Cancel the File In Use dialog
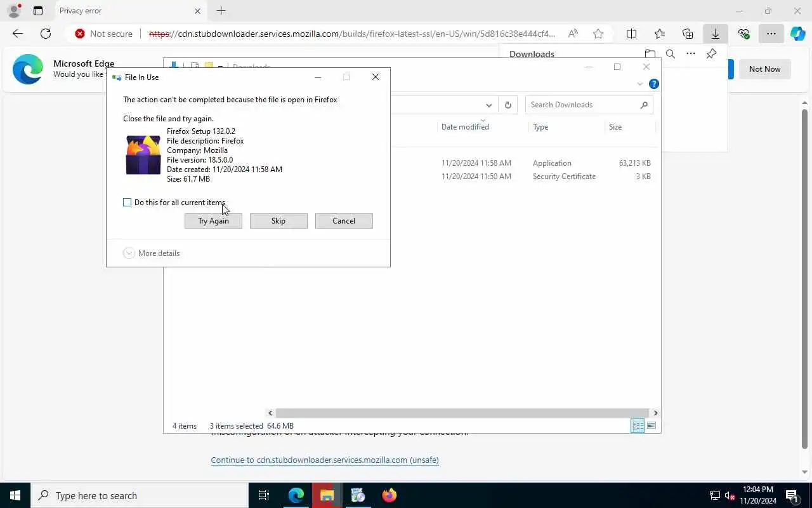This screenshot has height=508, width=812. tap(344, 221)
